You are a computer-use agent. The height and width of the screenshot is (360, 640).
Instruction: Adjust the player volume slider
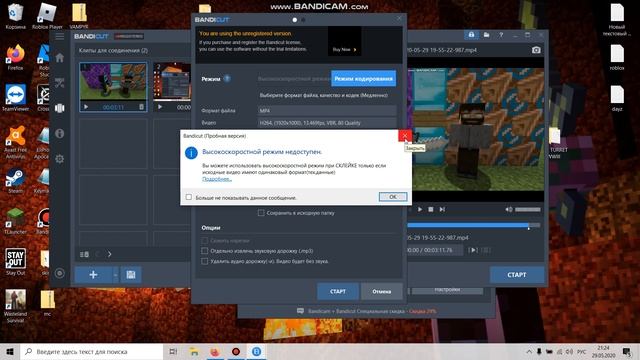(527, 209)
